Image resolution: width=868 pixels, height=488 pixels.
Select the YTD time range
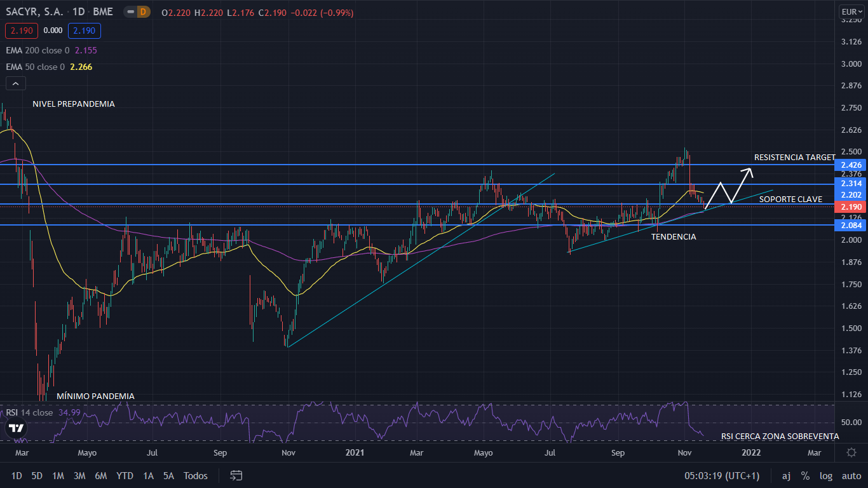tap(125, 475)
